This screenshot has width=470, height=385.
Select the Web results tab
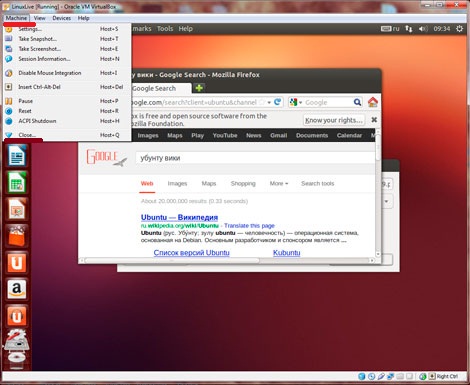coord(147,183)
